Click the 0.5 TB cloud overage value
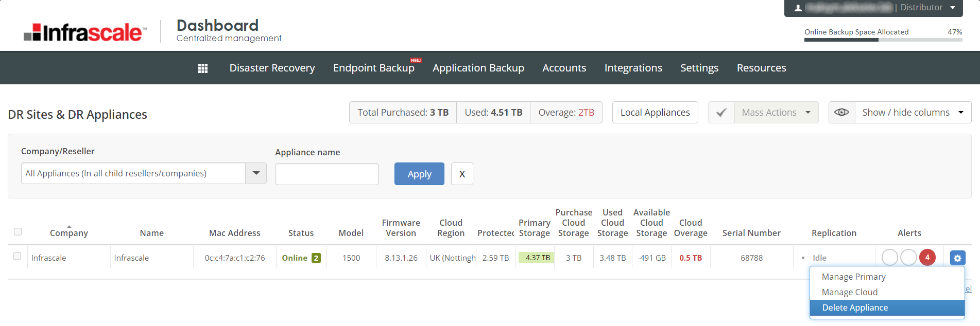Image resolution: width=980 pixels, height=326 pixels. coord(691,258)
